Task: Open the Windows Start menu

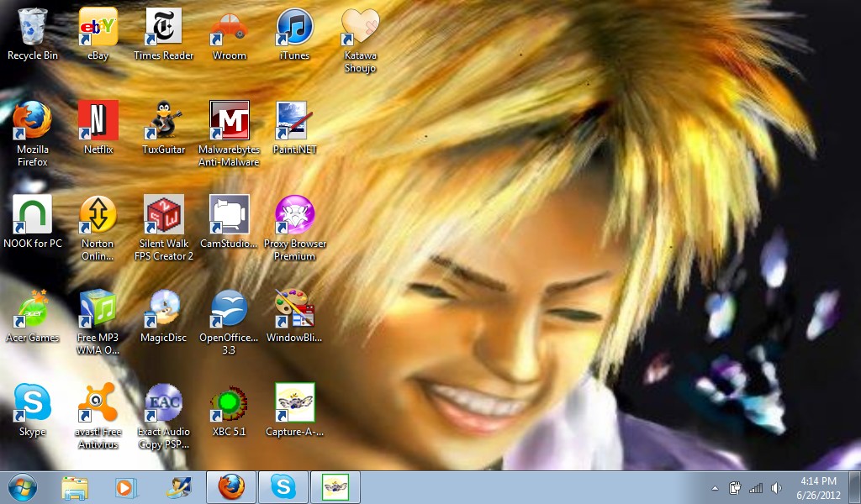Action: (22, 487)
